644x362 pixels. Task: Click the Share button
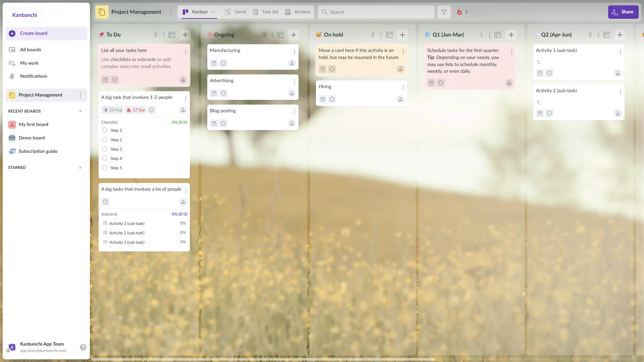click(623, 12)
